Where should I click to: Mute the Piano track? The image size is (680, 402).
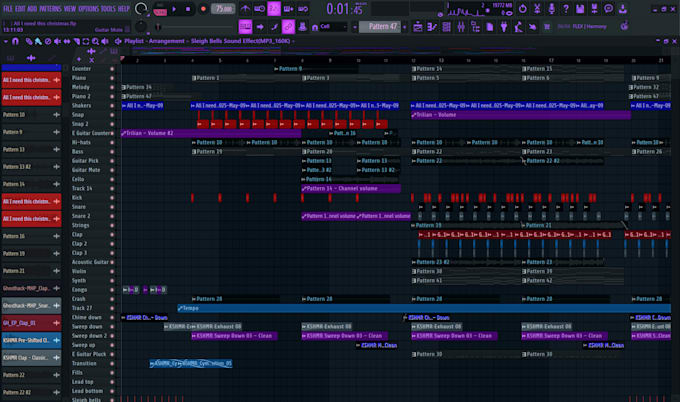coord(112,78)
